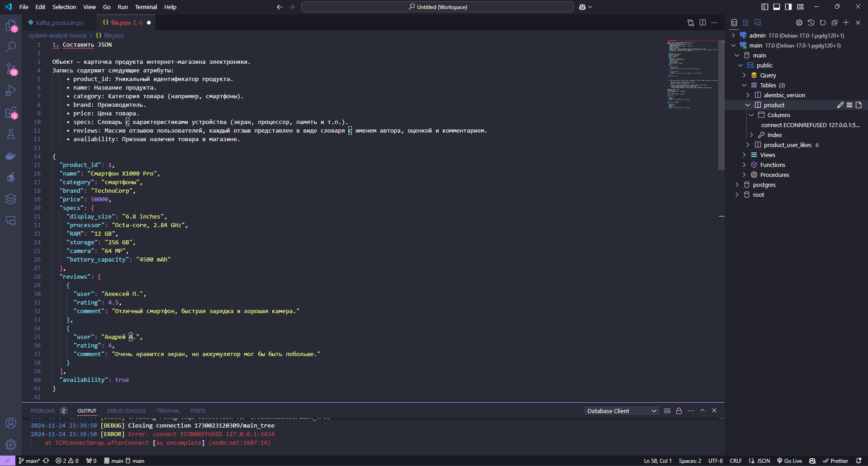868x466 pixels.
Task: Click Go Live in status bar
Action: point(790,461)
